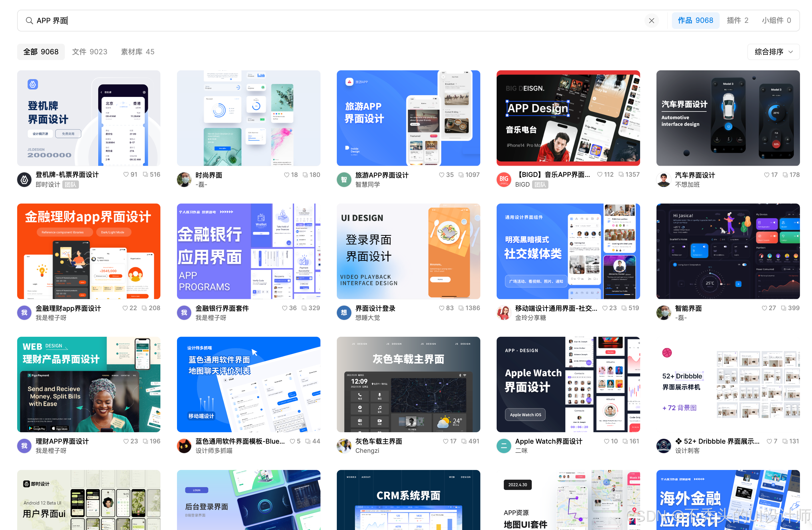
Task: Click heart icon on 旅游APP界面设计
Action: click(x=441, y=175)
